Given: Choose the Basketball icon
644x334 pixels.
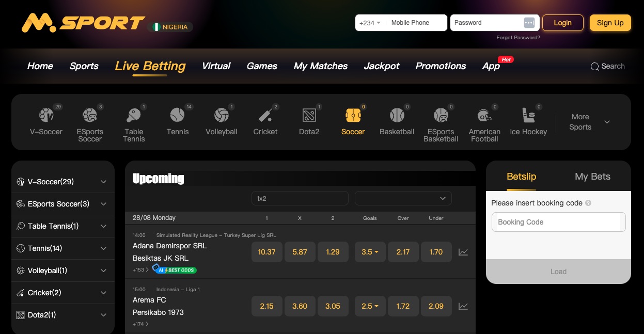Looking at the screenshot, I should [397, 115].
